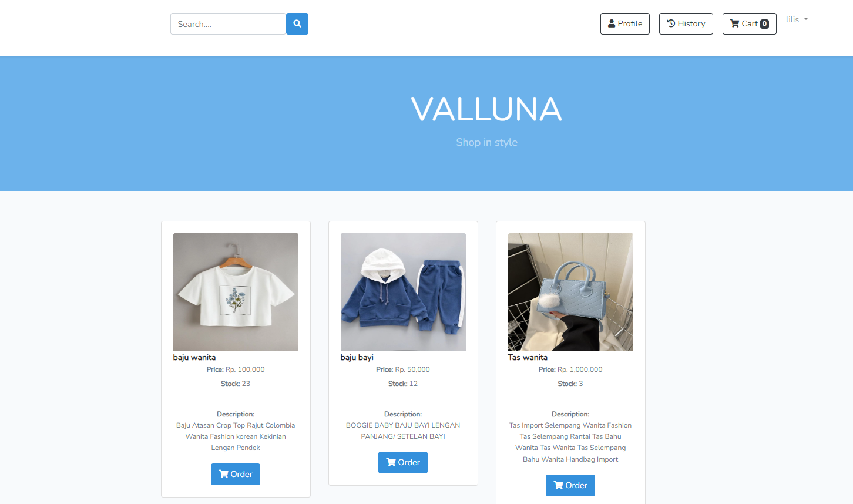Click the magnifying glass search button
This screenshot has width=853, height=504.
297,24
